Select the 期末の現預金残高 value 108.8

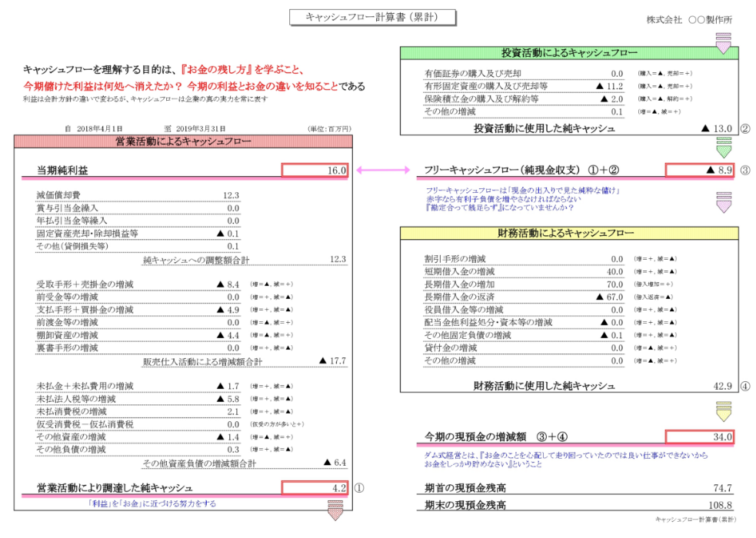pyautogui.click(x=720, y=505)
